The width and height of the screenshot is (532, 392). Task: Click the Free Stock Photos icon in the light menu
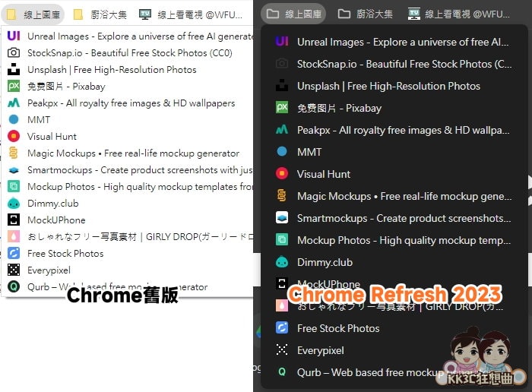(x=14, y=253)
